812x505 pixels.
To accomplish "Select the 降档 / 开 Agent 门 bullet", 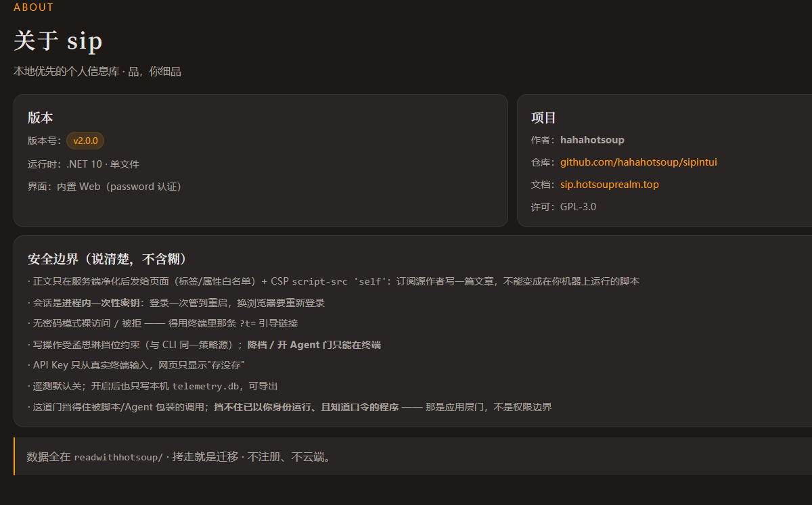I will point(204,345).
